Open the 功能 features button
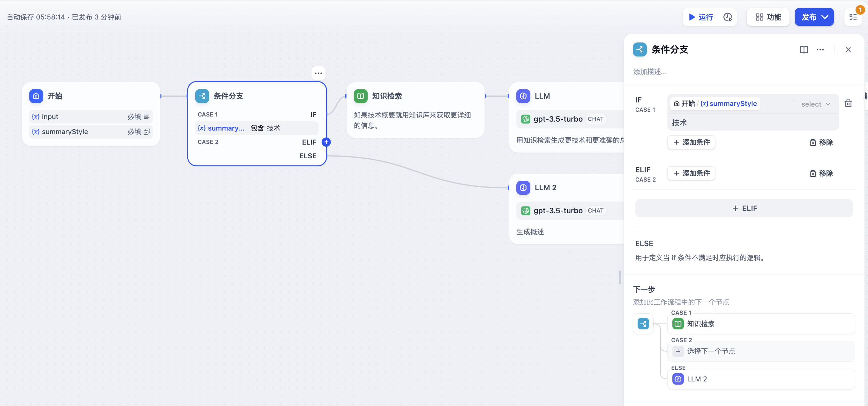The height and width of the screenshot is (406, 868). pos(768,17)
